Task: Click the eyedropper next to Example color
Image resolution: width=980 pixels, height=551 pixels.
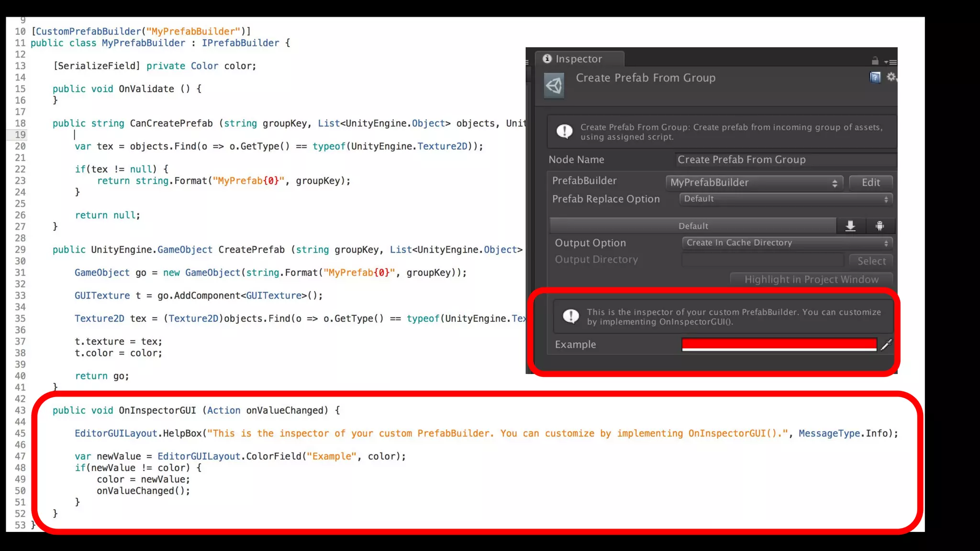Action: tap(886, 344)
